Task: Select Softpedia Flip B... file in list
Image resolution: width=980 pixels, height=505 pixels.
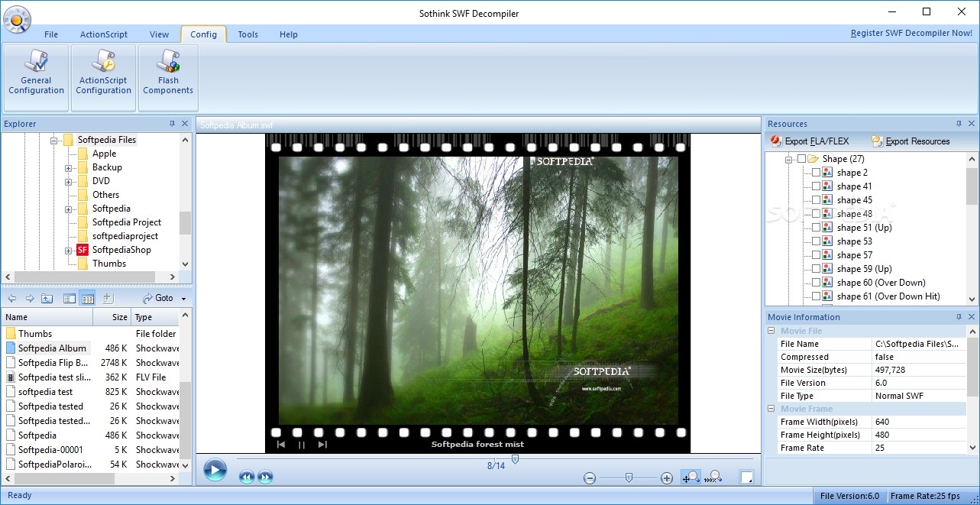Action: tap(53, 363)
